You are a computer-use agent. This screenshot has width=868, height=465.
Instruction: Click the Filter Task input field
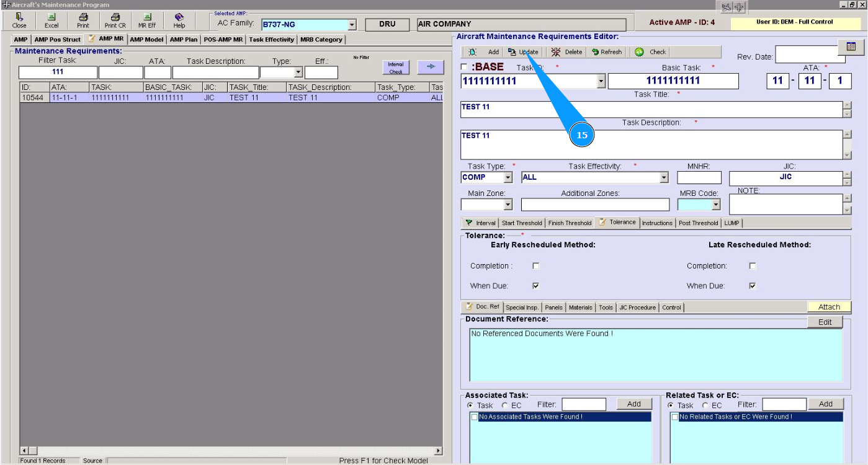[x=58, y=73]
